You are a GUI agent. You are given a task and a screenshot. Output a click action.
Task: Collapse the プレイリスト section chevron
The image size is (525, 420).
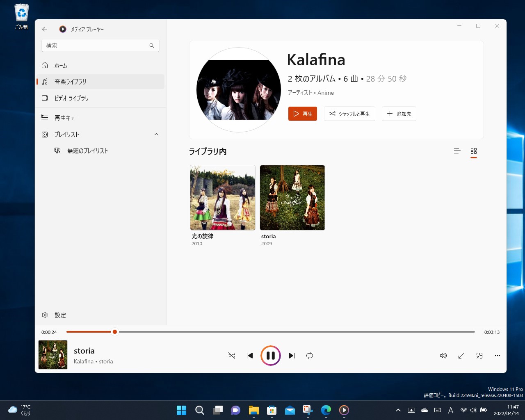point(156,134)
